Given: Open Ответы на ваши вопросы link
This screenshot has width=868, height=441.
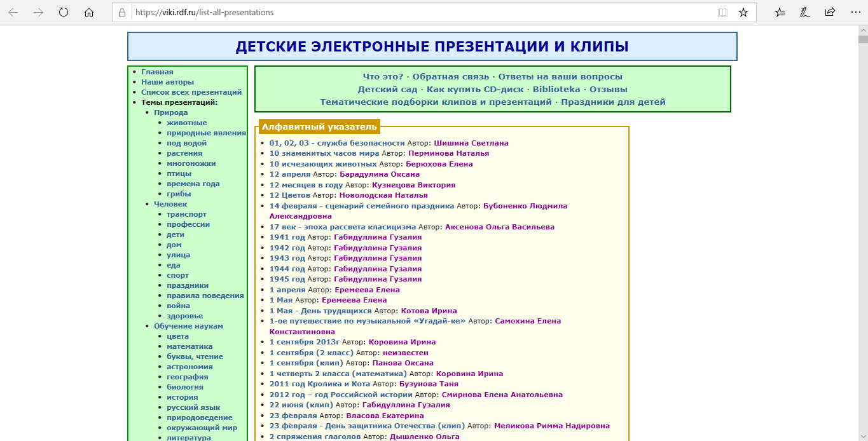Looking at the screenshot, I should [560, 77].
